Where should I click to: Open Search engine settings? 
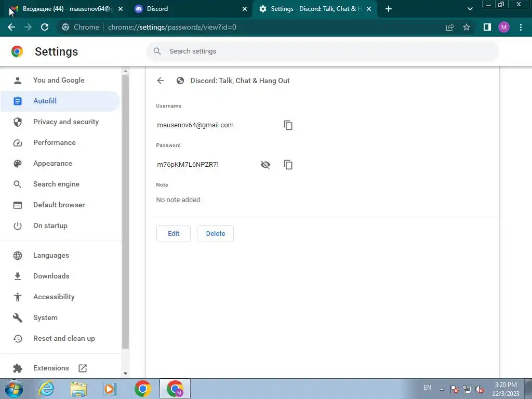[x=60, y=184]
